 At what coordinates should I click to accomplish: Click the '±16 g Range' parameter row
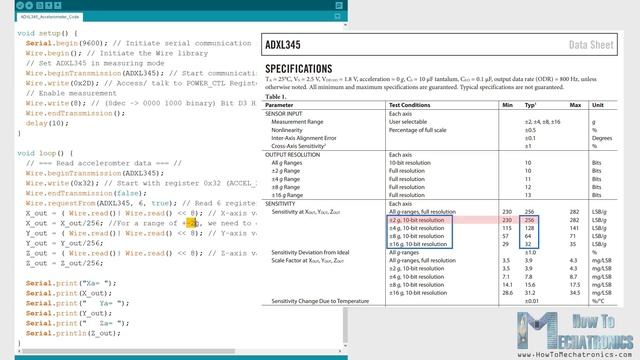(287, 195)
